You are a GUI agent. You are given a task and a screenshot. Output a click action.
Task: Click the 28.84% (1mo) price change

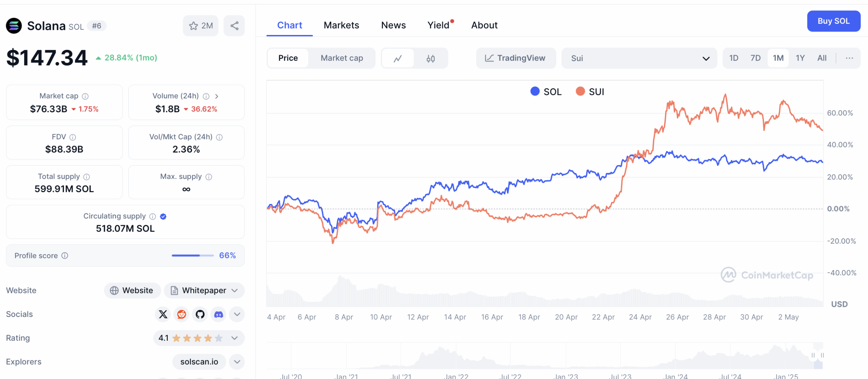(x=126, y=58)
